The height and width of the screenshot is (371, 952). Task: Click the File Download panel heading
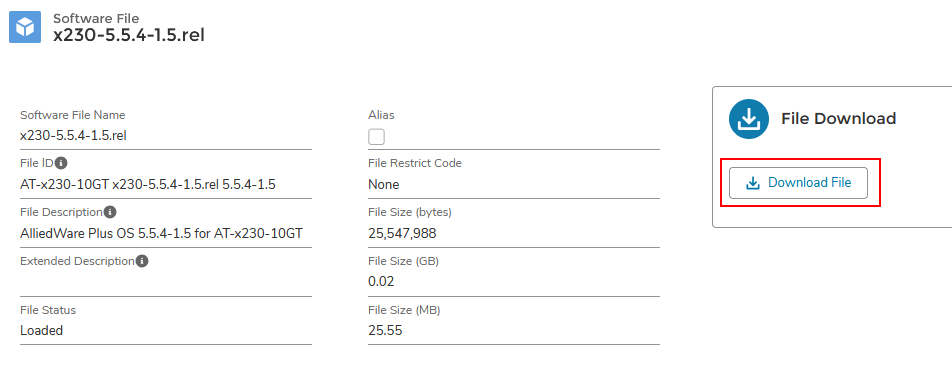click(838, 118)
